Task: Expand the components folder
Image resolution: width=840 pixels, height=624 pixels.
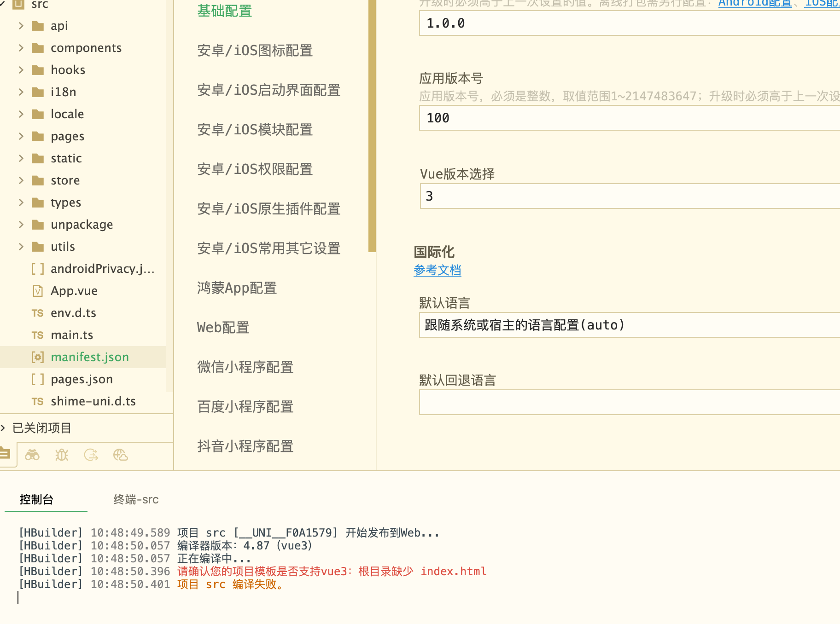Action: coord(21,48)
